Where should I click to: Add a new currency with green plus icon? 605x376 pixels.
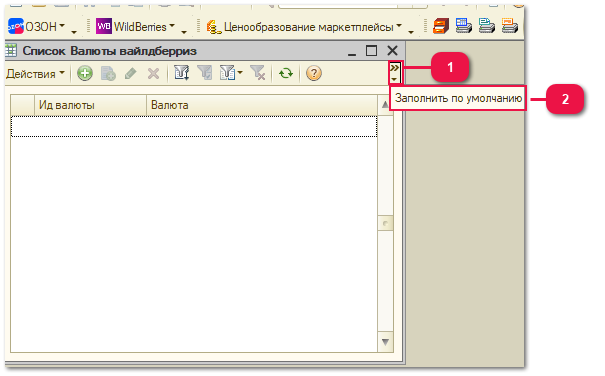(84, 73)
